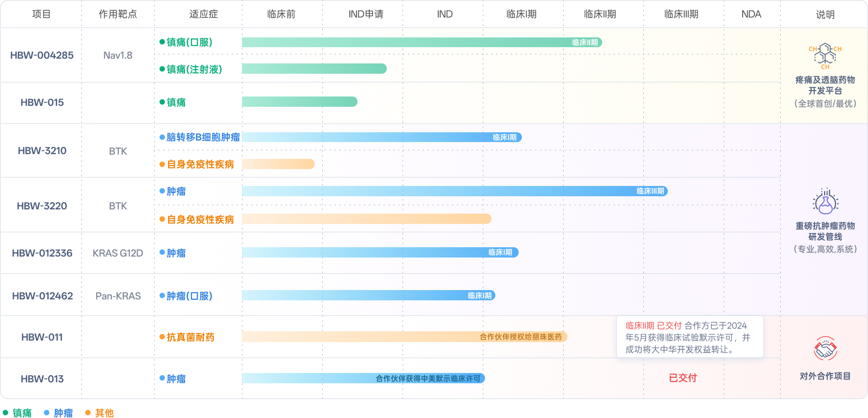Click the handshake icon for partnership projects
The width and height of the screenshot is (868, 418).
(825, 349)
